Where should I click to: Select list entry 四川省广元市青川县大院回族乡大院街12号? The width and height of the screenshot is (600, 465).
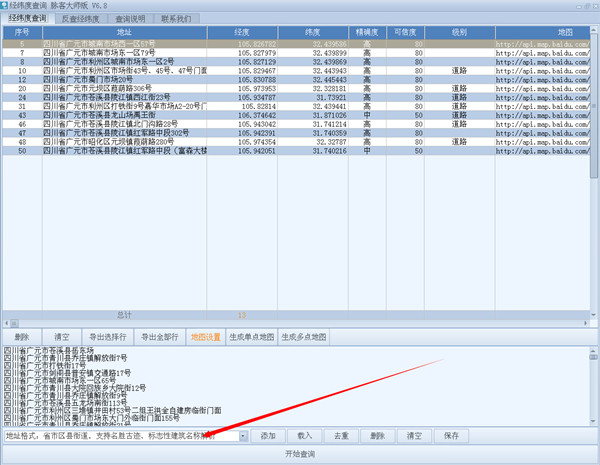click(75, 388)
